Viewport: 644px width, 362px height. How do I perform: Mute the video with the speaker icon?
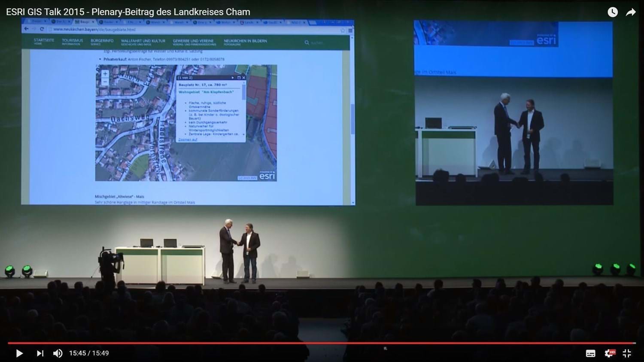(58, 353)
